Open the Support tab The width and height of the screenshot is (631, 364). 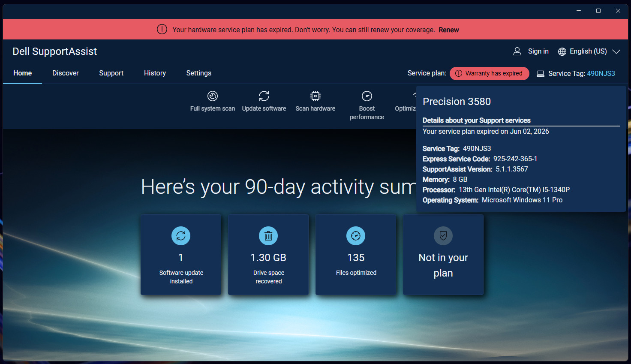tap(111, 73)
